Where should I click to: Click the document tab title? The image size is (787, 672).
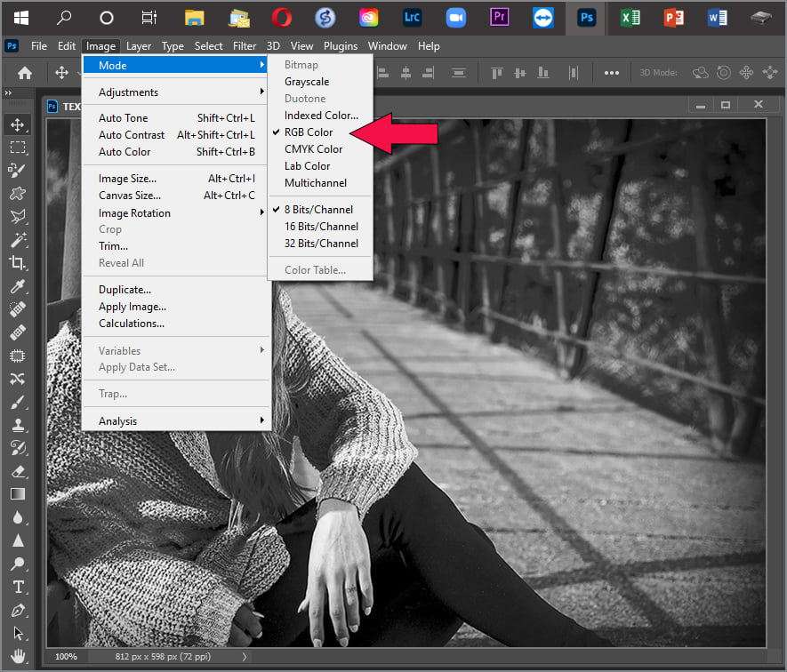coord(72,107)
